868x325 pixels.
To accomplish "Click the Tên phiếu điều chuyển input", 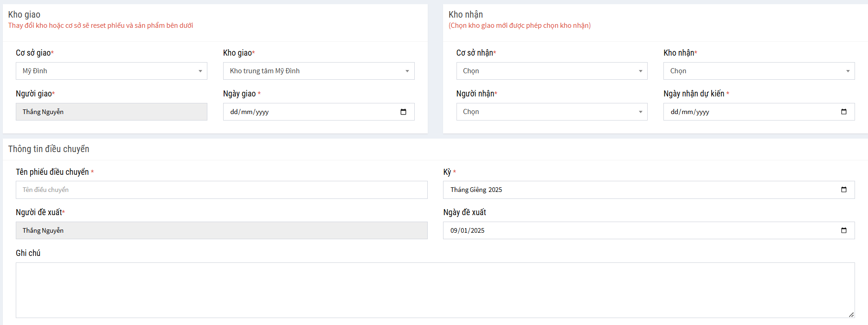I will (221, 190).
